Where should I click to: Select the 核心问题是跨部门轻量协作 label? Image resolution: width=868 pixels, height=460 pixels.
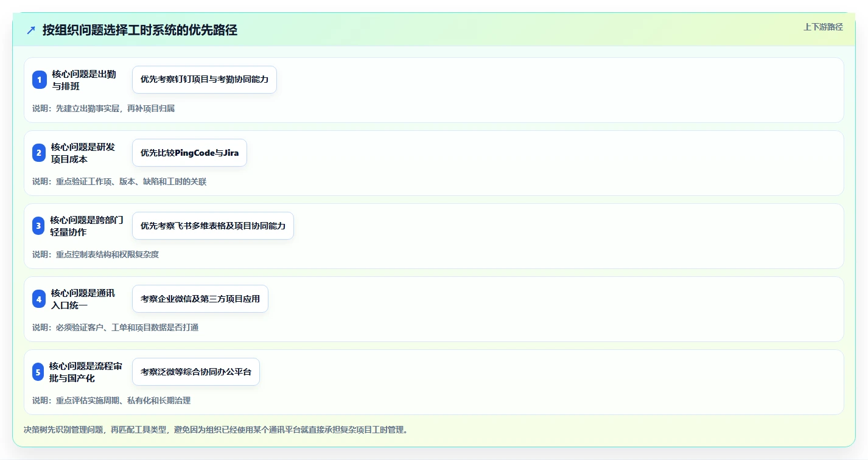(87, 226)
